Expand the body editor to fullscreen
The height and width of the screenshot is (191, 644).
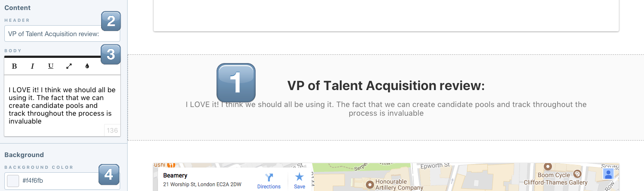tap(69, 66)
